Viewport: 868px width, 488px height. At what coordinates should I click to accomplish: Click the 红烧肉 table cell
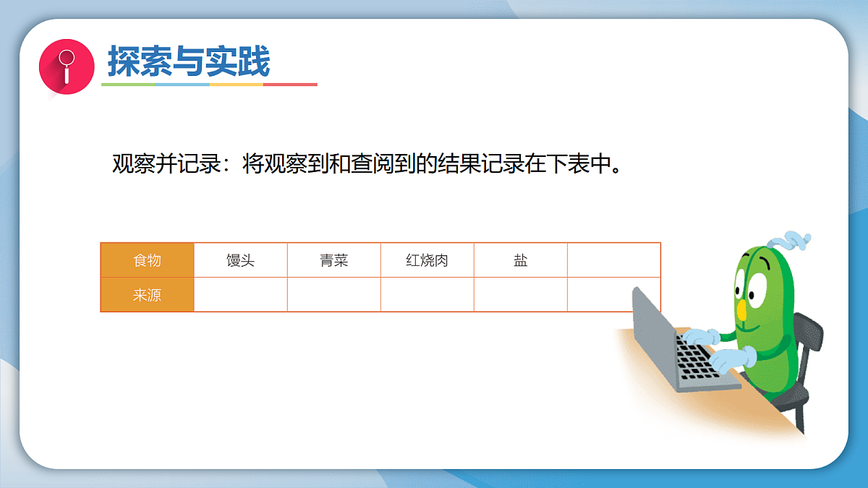(x=427, y=260)
